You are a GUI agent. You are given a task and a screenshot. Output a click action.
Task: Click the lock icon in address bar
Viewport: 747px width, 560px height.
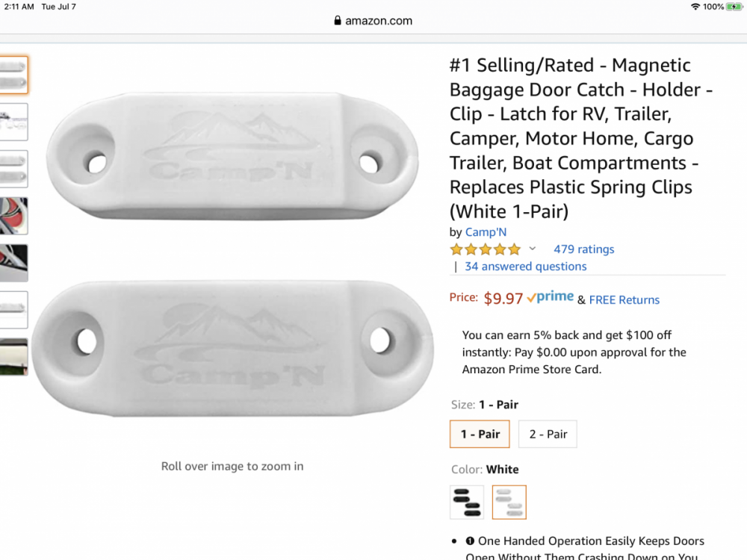338,21
